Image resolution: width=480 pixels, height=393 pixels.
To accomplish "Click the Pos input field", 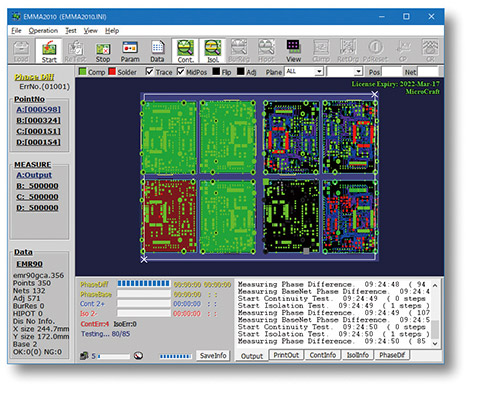I will click(392, 72).
